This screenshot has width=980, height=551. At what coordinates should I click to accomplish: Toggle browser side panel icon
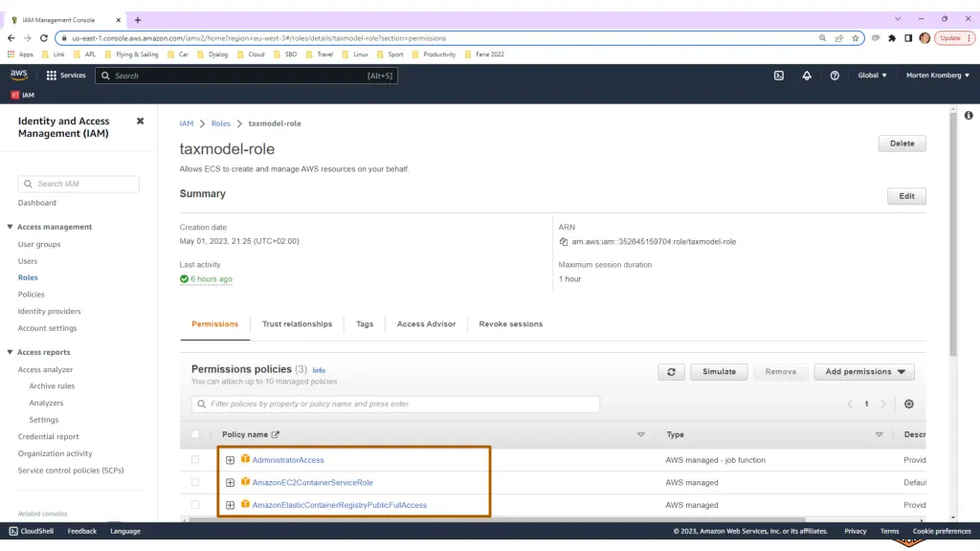908,38
